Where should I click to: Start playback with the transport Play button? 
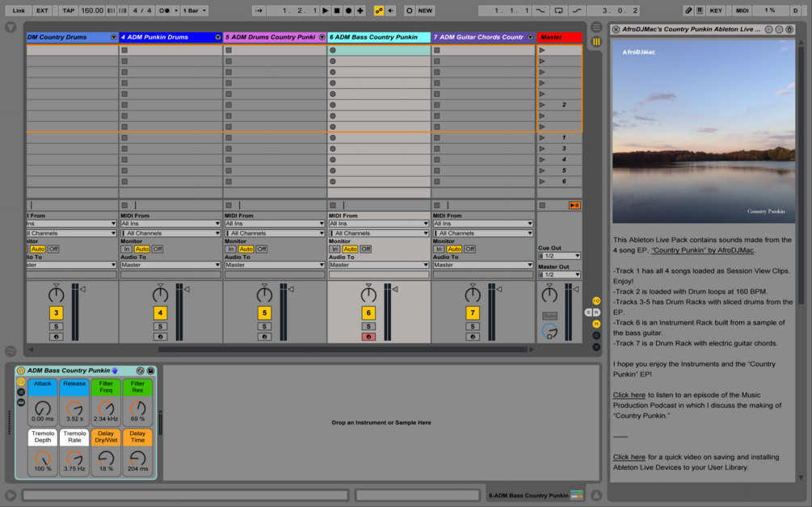pos(326,10)
